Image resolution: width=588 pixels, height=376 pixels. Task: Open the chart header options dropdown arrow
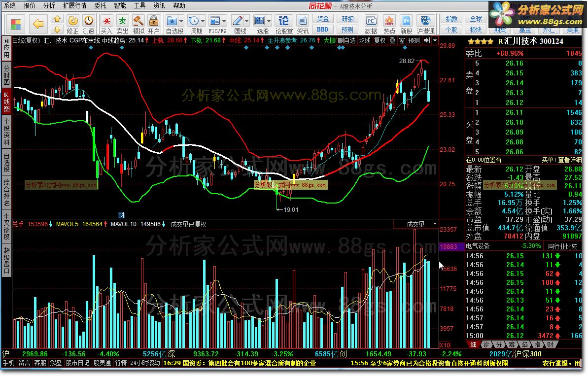[x=435, y=40]
